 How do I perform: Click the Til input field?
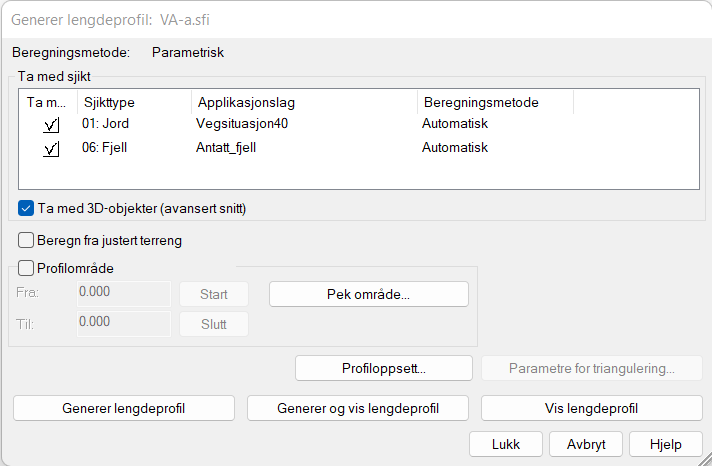123,323
